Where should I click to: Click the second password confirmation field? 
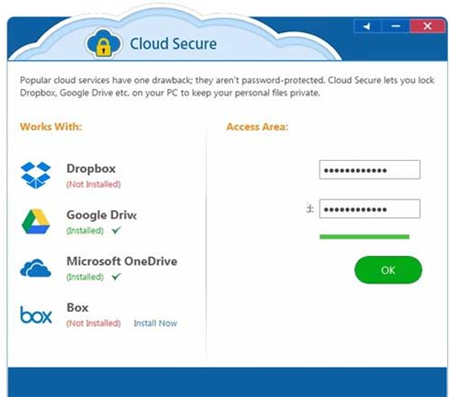coord(370,209)
